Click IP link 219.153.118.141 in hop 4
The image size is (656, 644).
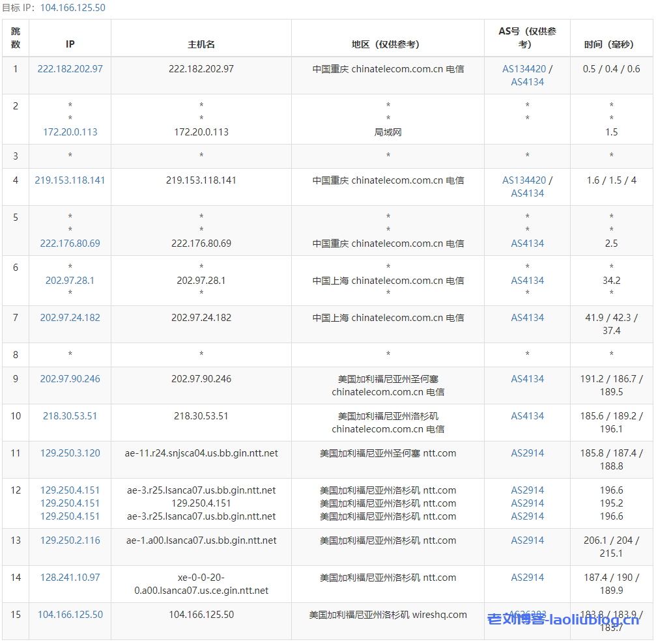[70, 180]
